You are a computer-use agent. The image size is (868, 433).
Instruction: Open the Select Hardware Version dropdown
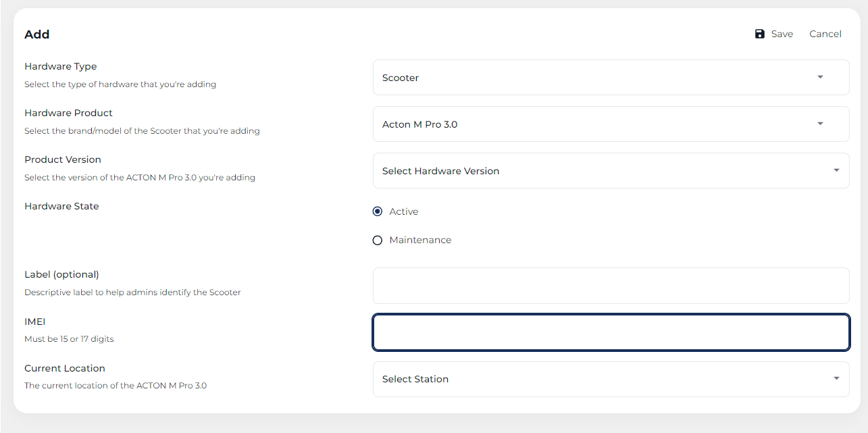point(594,171)
